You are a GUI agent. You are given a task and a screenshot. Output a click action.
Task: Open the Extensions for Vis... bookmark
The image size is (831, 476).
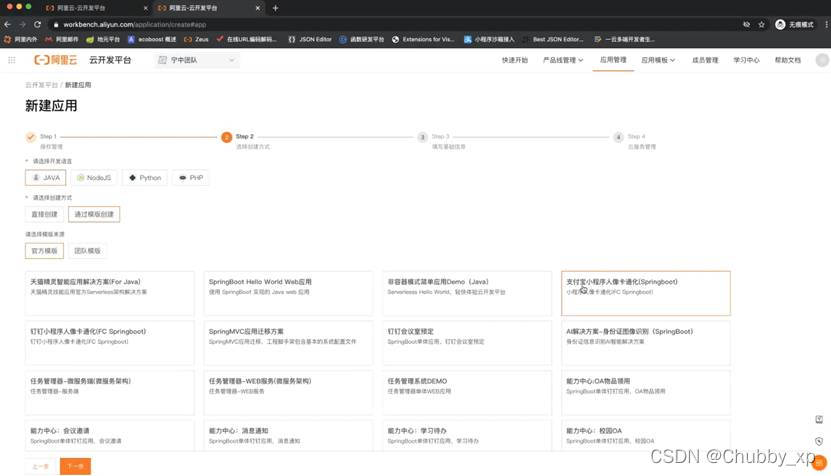[x=423, y=39]
